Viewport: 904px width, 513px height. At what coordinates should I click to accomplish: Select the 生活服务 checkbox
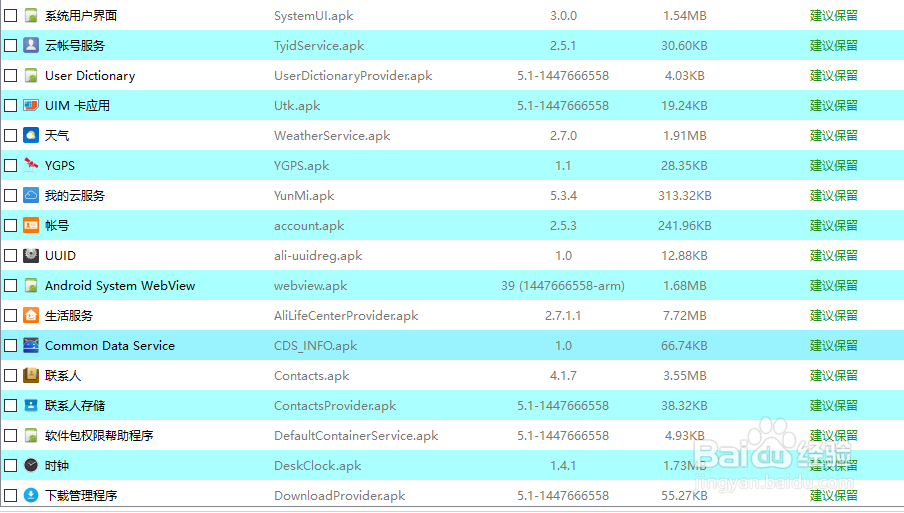[x=10, y=315]
